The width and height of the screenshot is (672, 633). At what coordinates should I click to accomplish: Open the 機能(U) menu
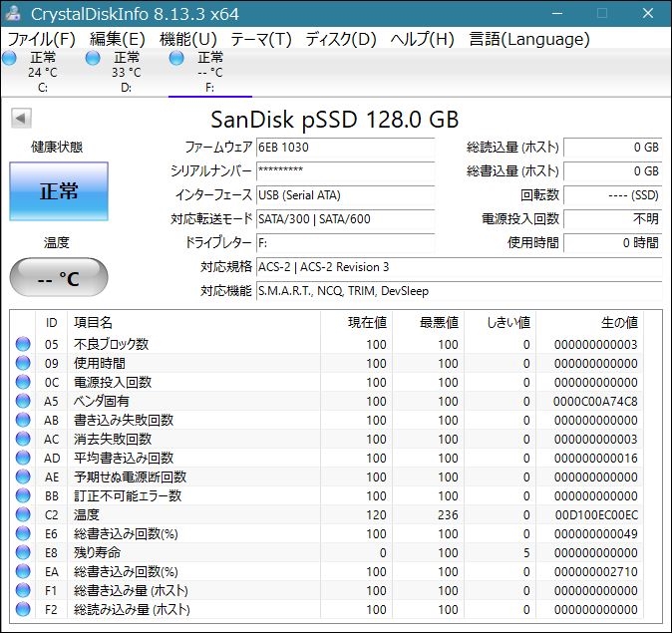tap(188, 40)
